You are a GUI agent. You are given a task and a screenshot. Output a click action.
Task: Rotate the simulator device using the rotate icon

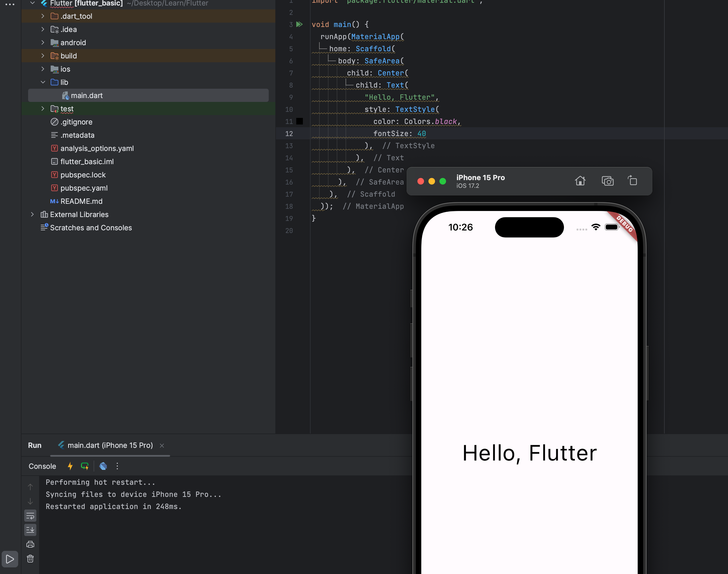pos(632,181)
